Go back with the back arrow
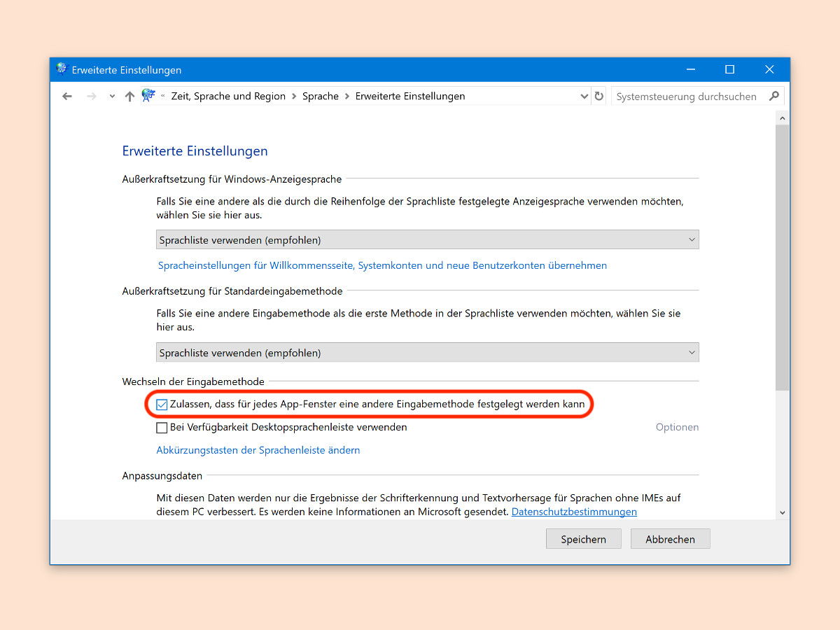The width and height of the screenshot is (840, 630). coord(67,97)
